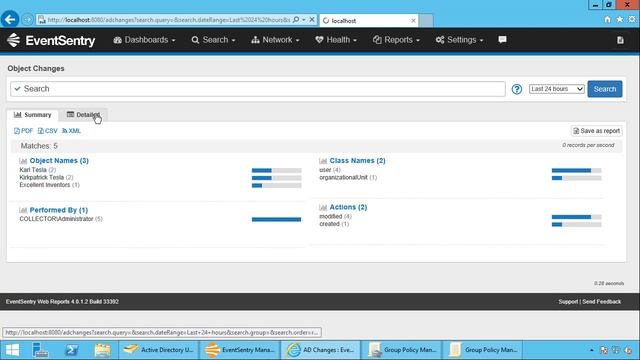Click Save as report button

point(597,131)
